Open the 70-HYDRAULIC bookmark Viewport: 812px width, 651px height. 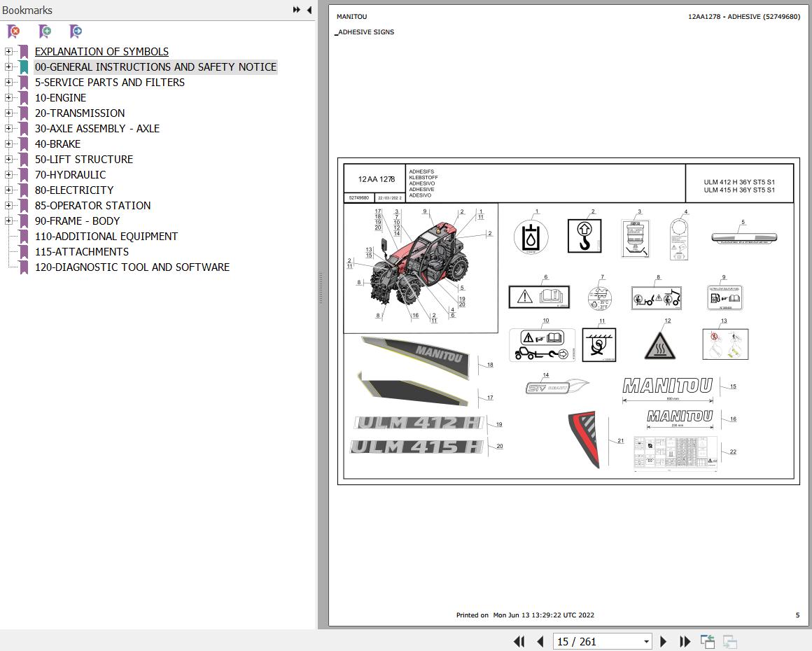click(x=71, y=174)
